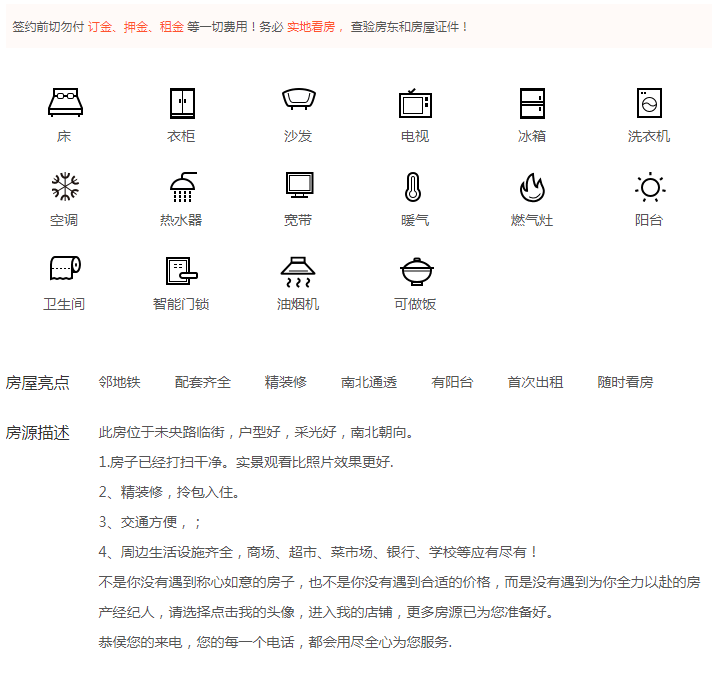Click the line 3、交通方便

click(149, 522)
